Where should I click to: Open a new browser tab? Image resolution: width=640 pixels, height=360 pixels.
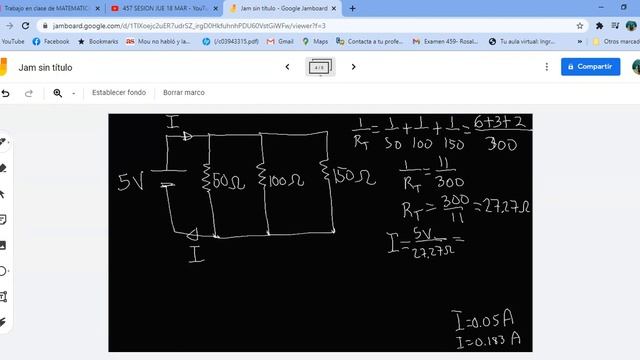click(352, 8)
